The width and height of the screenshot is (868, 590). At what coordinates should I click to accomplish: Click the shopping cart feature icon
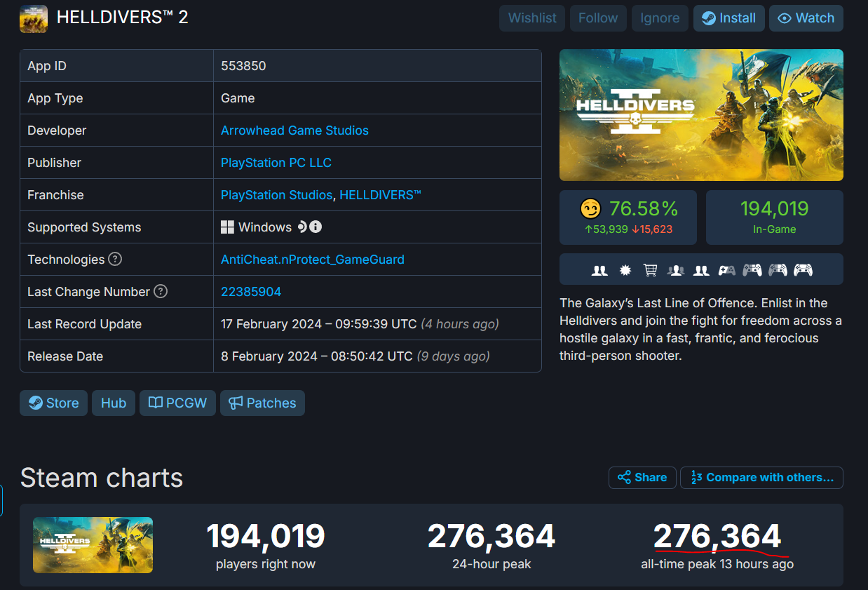(650, 270)
